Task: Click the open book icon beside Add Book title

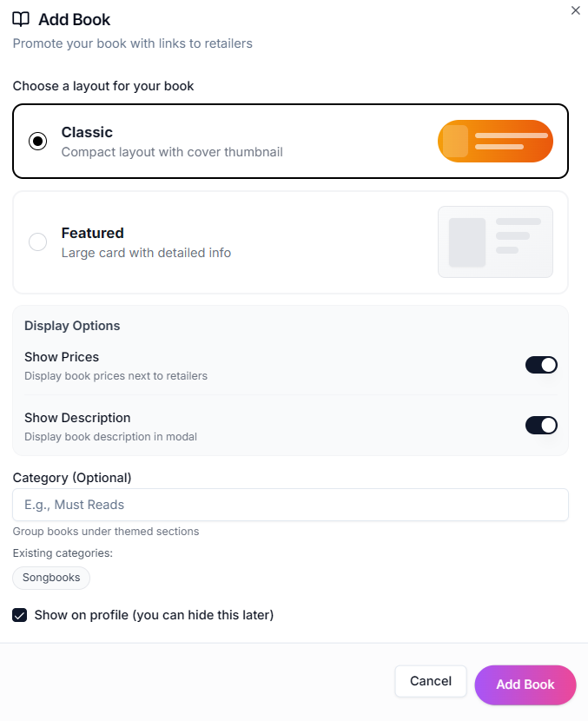Action: [21, 19]
